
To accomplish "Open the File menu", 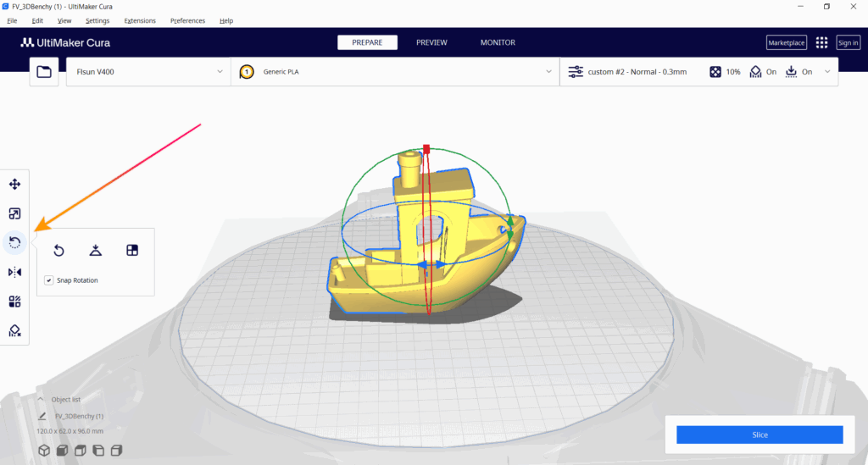I will [x=12, y=20].
